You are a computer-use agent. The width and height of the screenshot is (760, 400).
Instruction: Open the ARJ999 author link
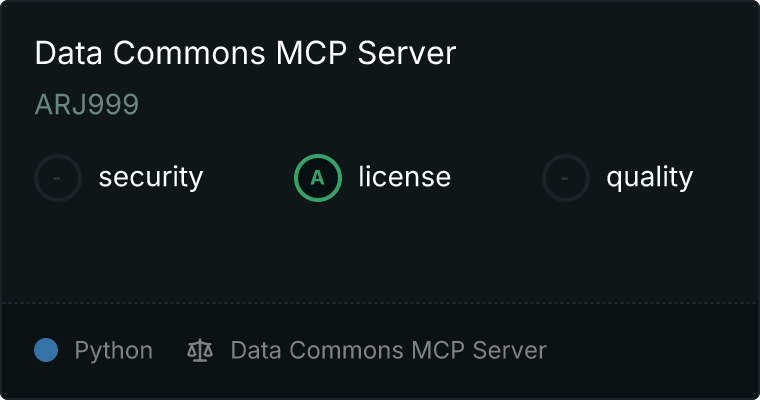point(87,104)
